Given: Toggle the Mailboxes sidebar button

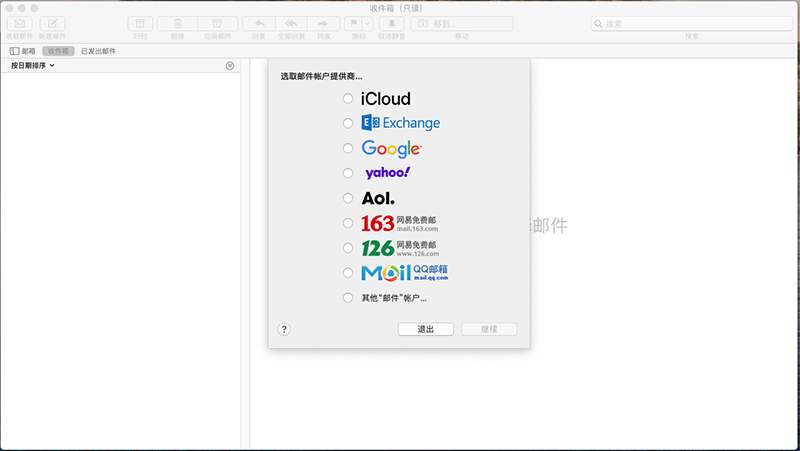Looking at the screenshot, I should tap(22, 50).
